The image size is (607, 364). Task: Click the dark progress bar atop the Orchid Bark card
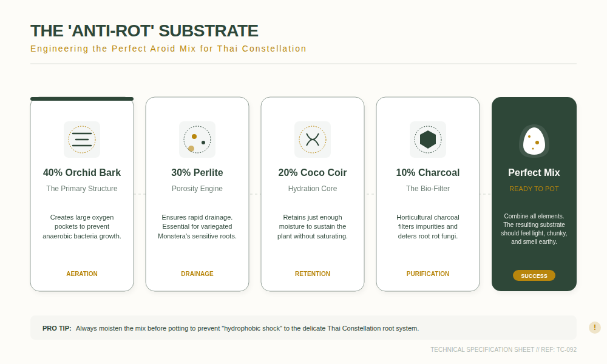[x=82, y=98]
